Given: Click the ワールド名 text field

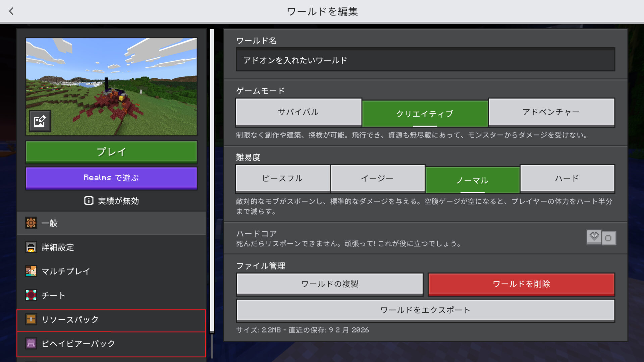Looking at the screenshot, I should pyautogui.click(x=425, y=60).
